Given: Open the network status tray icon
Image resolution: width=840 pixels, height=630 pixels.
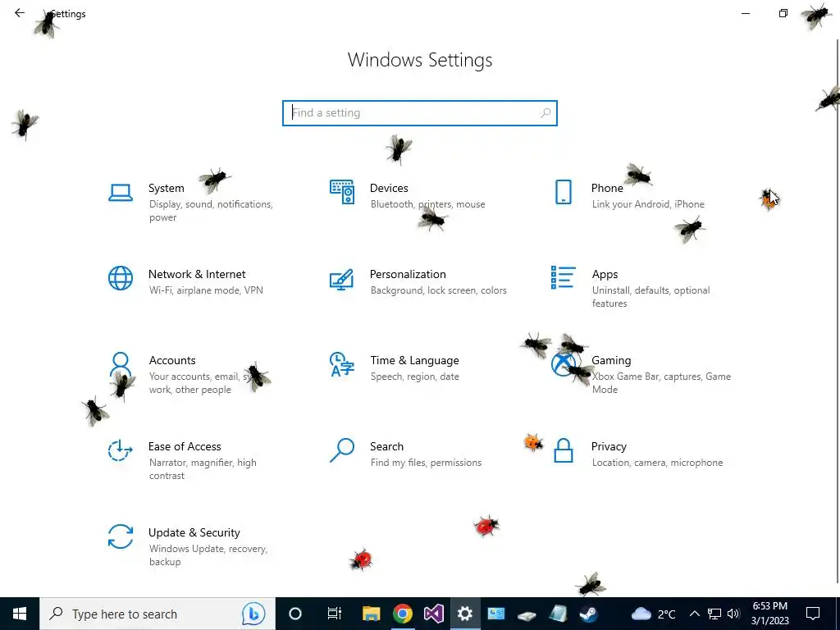Looking at the screenshot, I should click(714, 614).
